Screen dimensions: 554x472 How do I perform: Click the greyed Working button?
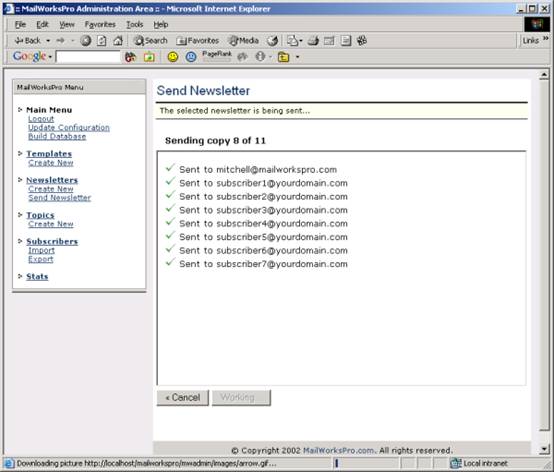tap(241, 398)
